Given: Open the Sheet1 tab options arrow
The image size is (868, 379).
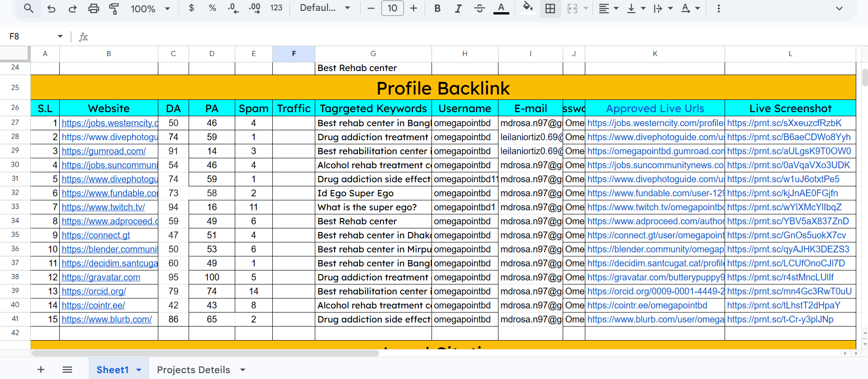Looking at the screenshot, I should [x=139, y=370].
